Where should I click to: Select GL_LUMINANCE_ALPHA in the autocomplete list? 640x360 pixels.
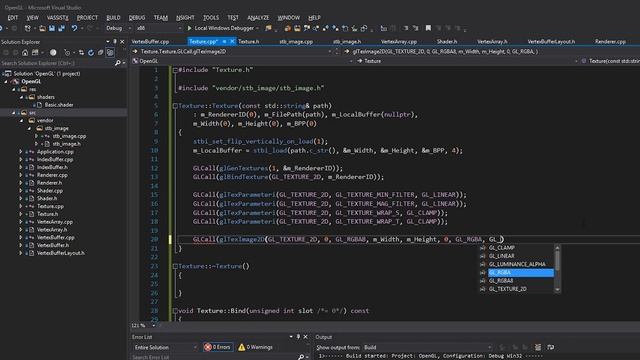[x=517, y=264]
